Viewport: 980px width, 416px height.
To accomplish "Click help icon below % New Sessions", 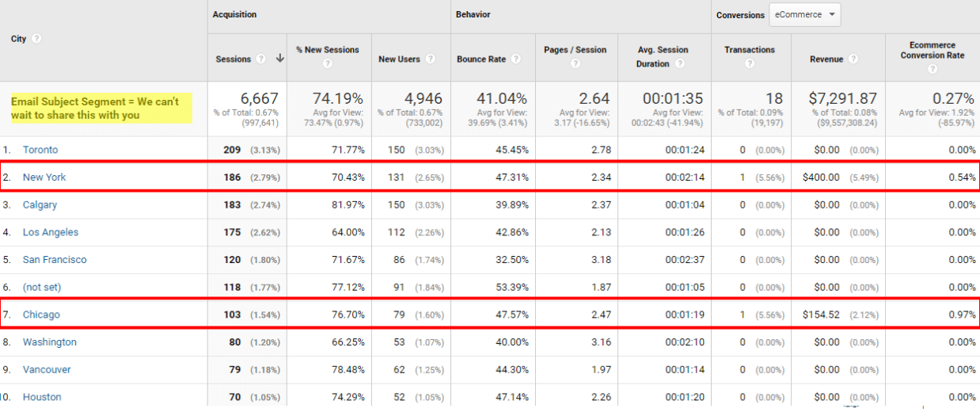I will (328, 64).
